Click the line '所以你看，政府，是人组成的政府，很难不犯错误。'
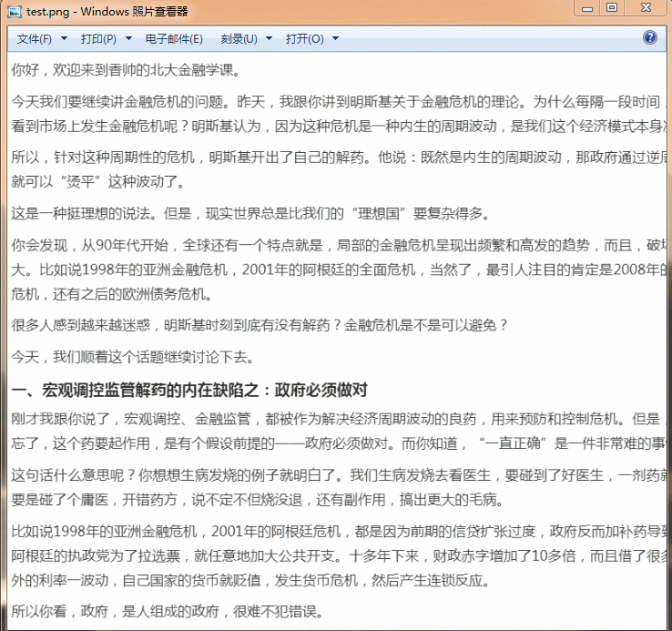 pyautogui.click(x=168, y=611)
